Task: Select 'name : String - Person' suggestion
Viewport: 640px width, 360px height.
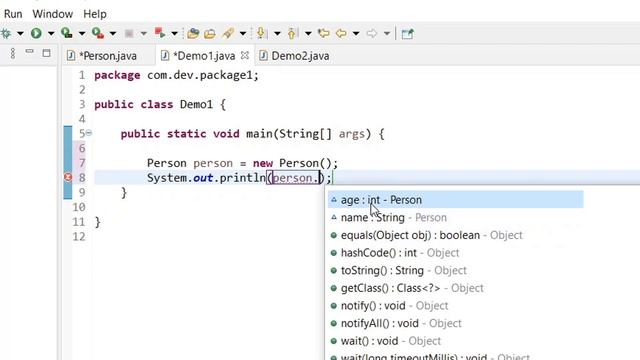Action: pyautogui.click(x=456, y=218)
